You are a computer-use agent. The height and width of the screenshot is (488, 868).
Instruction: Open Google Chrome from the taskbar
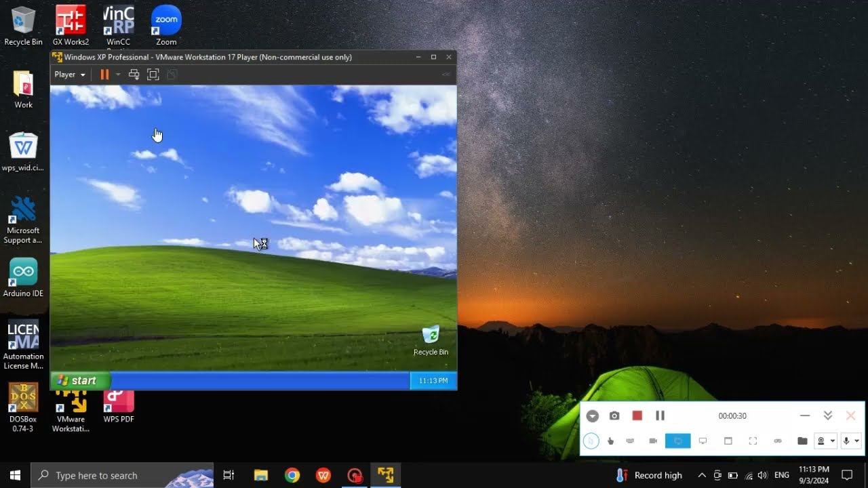coord(292,475)
